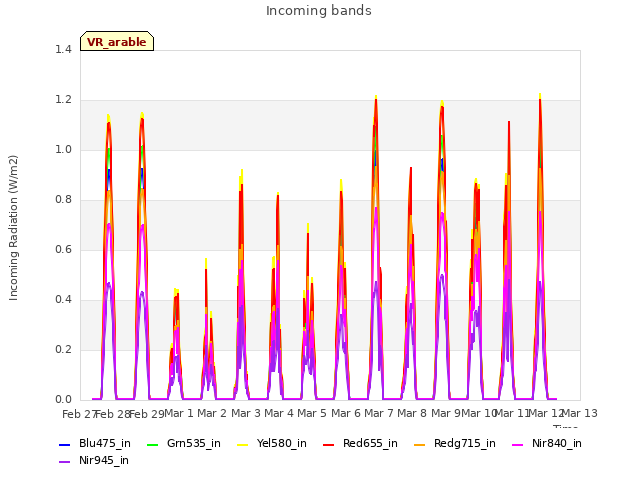The image size is (640, 480).
Task: Click the 1.4 y-axis tick label
Action: click(x=63, y=49)
